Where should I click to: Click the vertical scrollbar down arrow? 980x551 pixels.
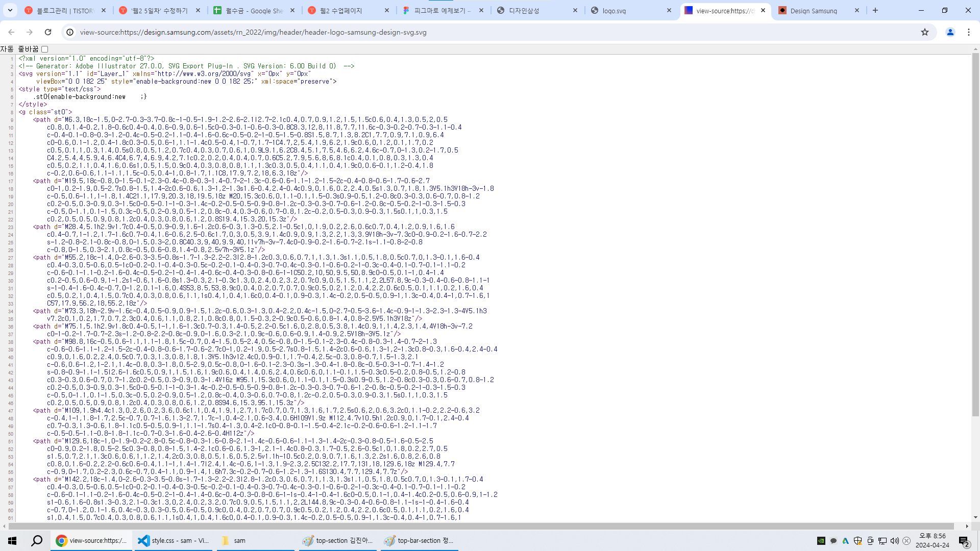(975, 517)
